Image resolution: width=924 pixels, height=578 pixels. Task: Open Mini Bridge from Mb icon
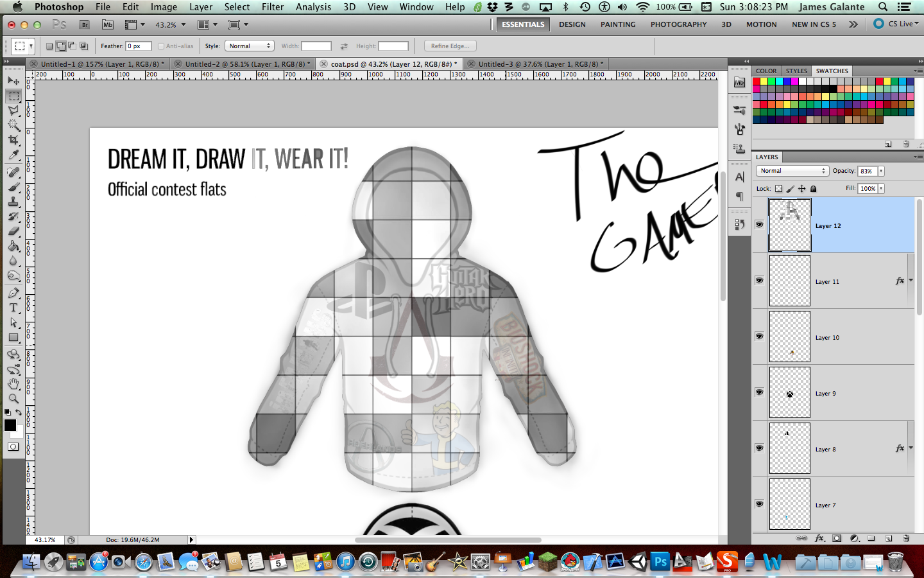pyautogui.click(x=108, y=24)
